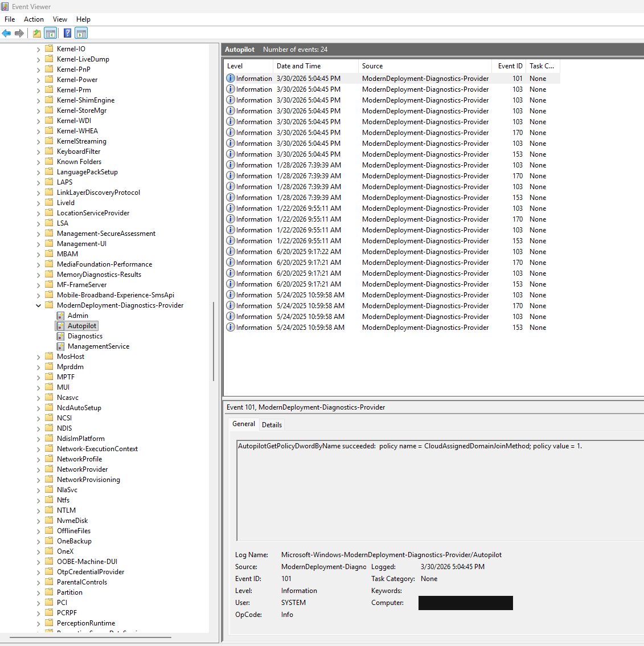Click the Up one level folder icon
The width and height of the screenshot is (644, 646).
37,34
